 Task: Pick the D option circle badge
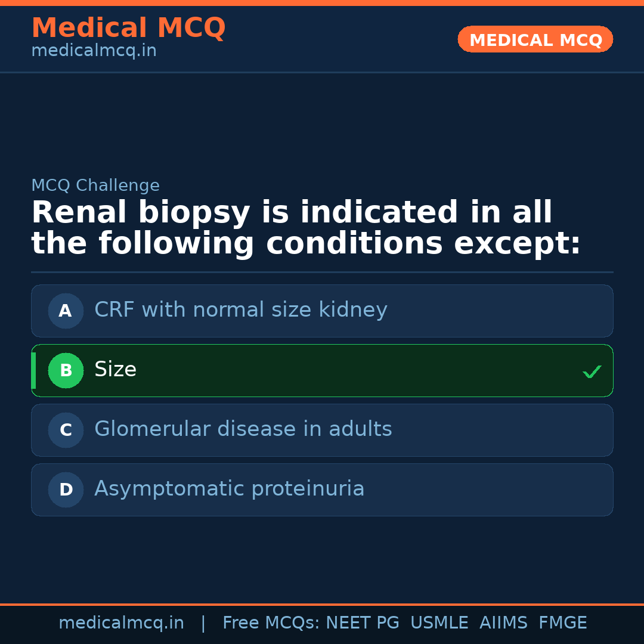(66, 490)
